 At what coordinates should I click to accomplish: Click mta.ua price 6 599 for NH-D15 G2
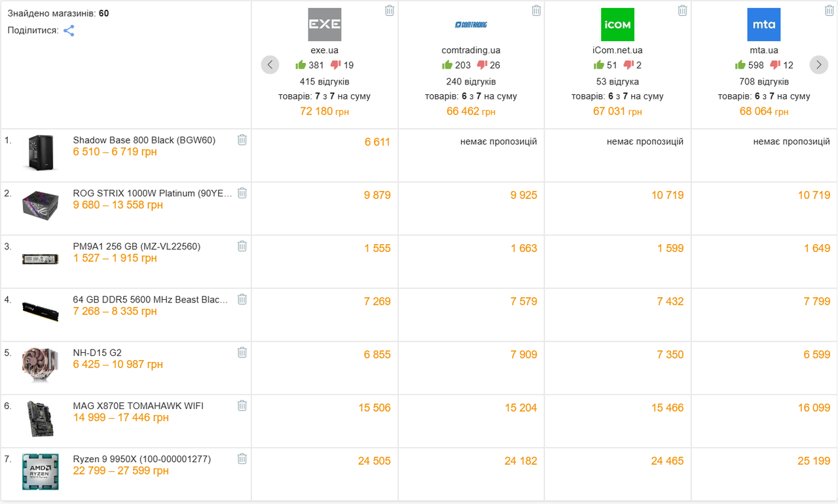(x=817, y=354)
